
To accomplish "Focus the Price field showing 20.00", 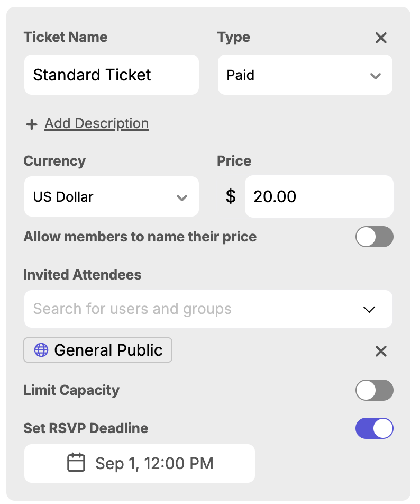I will coord(318,196).
